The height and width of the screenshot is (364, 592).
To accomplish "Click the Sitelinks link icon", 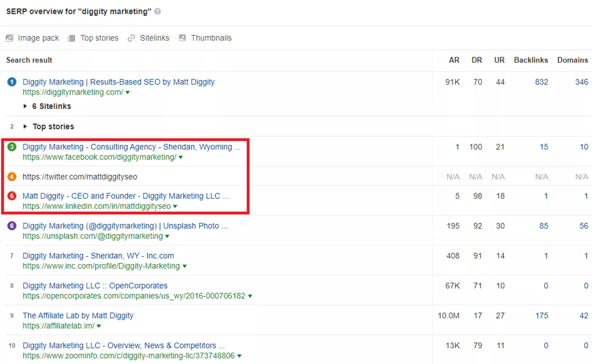I will [x=131, y=38].
